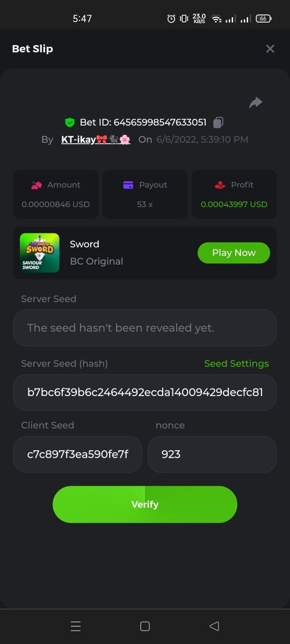Viewport: 290px width, 644px height.
Task: Click the Play Now button
Action: click(x=234, y=253)
